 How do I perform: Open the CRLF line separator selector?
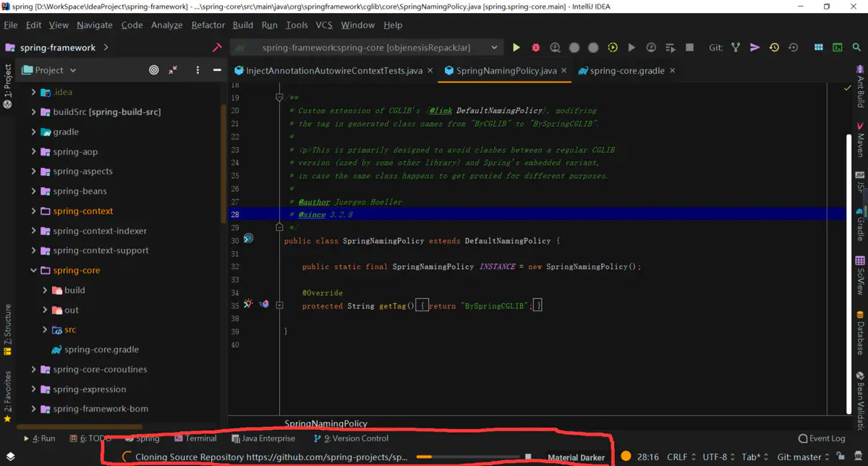point(681,457)
